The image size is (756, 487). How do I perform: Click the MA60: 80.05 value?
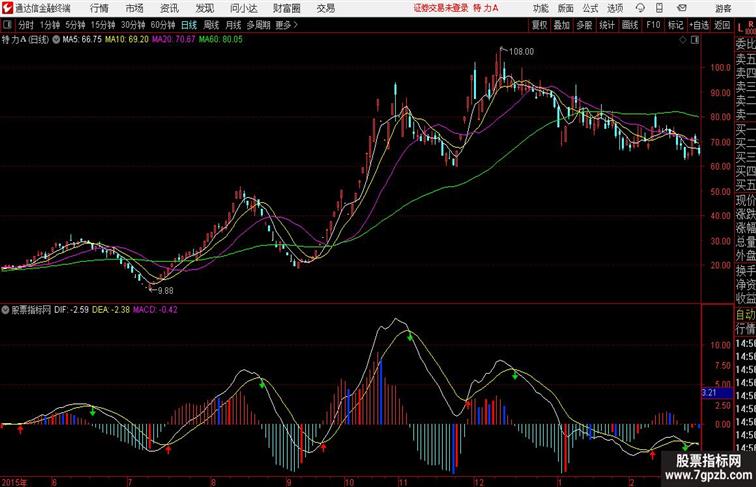(x=221, y=40)
